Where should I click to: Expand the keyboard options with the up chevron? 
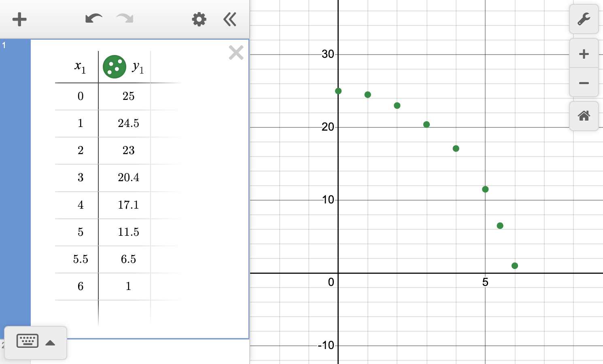click(x=50, y=343)
